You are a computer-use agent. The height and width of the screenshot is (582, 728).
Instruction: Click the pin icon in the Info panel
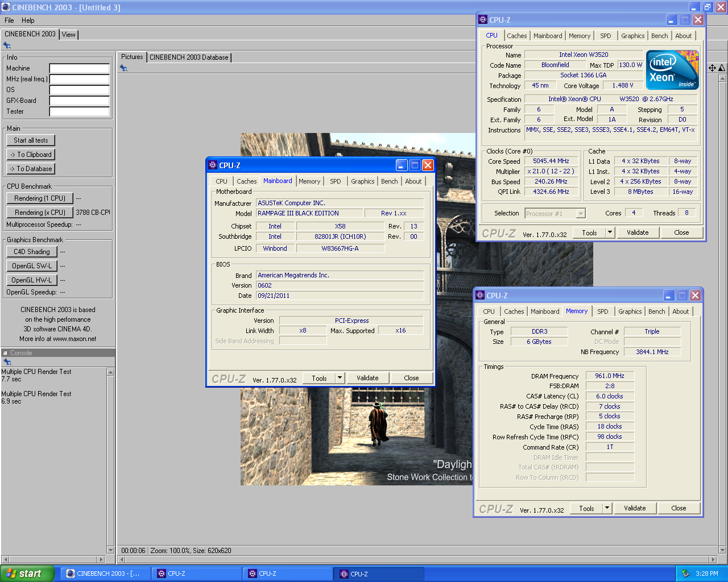[x=7, y=45]
